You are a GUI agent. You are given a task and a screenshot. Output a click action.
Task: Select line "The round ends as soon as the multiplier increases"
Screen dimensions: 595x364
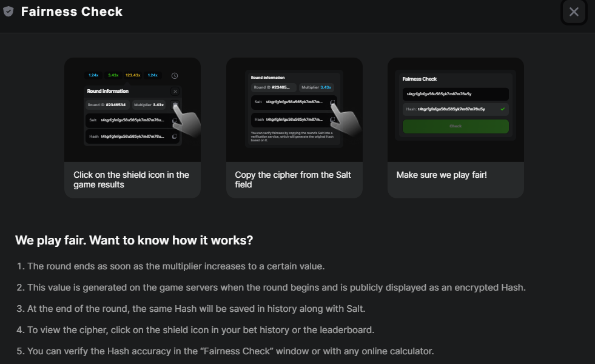pyautogui.click(x=171, y=266)
